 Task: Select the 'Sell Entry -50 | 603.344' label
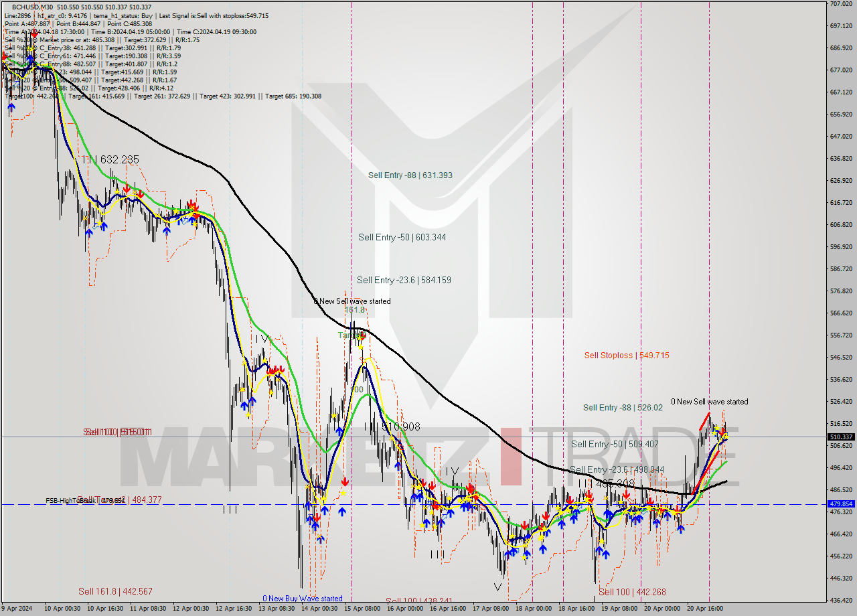tap(402, 237)
